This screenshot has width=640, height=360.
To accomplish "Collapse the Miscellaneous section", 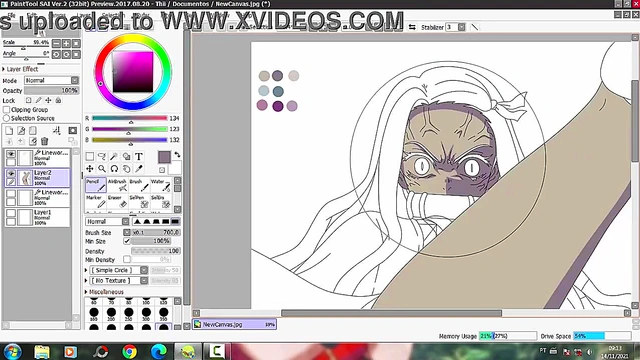I will click(x=86, y=292).
